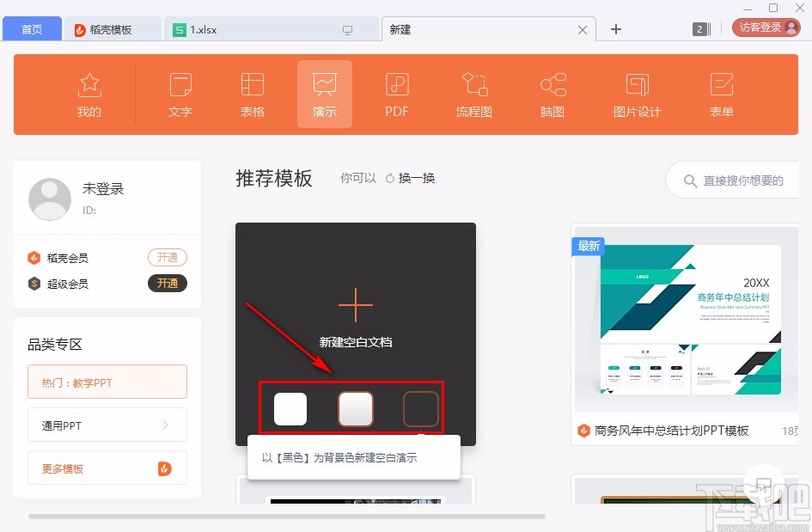Click 换一换 to refresh recommended templates

[417, 178]
